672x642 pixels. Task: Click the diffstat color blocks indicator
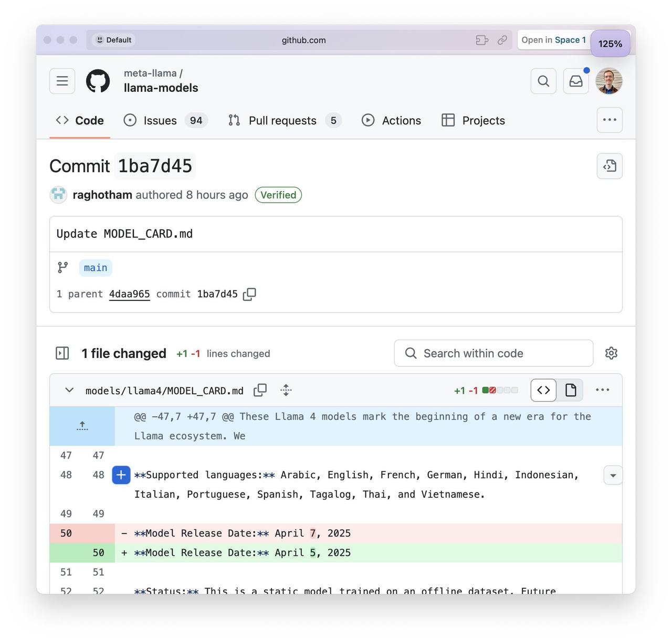[500, 390]
